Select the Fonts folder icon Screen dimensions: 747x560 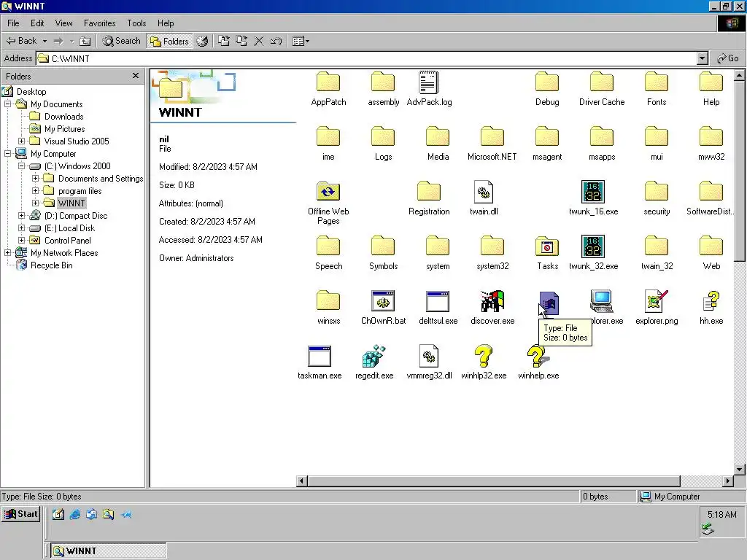coord(657,82)
